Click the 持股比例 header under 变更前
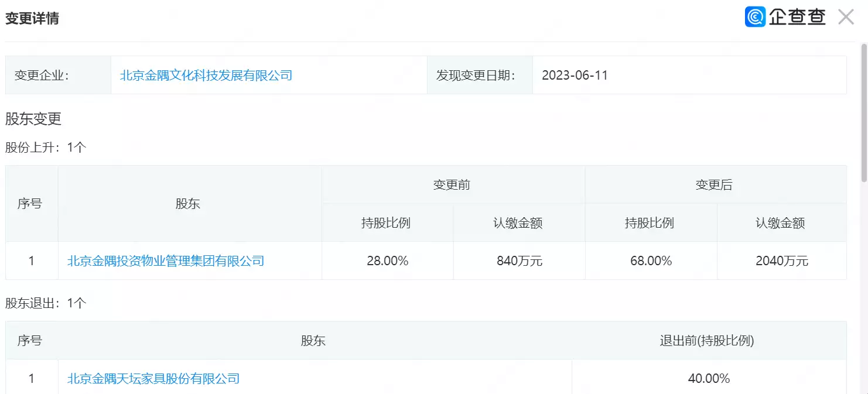 (x=388, y=223)
